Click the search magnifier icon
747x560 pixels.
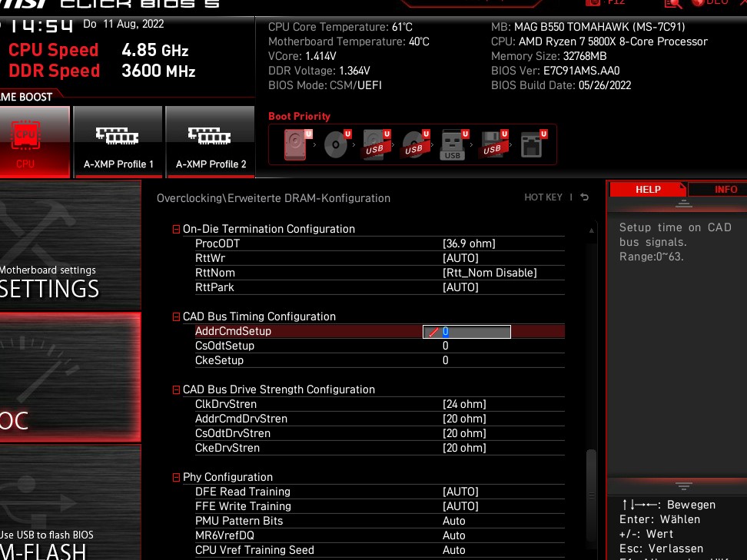point(672,3)
